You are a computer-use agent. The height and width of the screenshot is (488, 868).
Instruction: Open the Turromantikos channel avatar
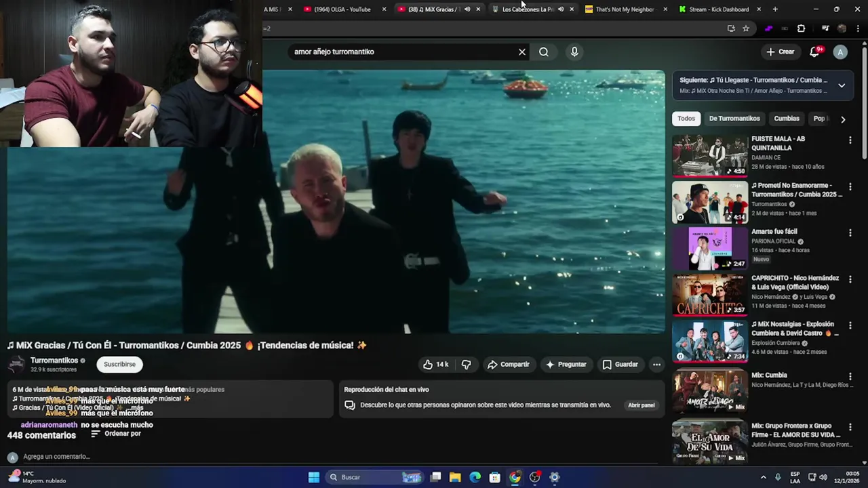click(x=16, y=365)
